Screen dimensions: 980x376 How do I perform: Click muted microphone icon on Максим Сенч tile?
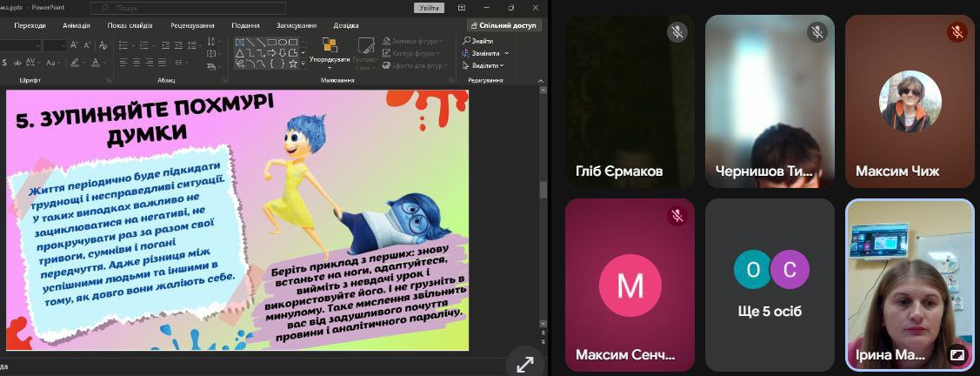point(677,216)
